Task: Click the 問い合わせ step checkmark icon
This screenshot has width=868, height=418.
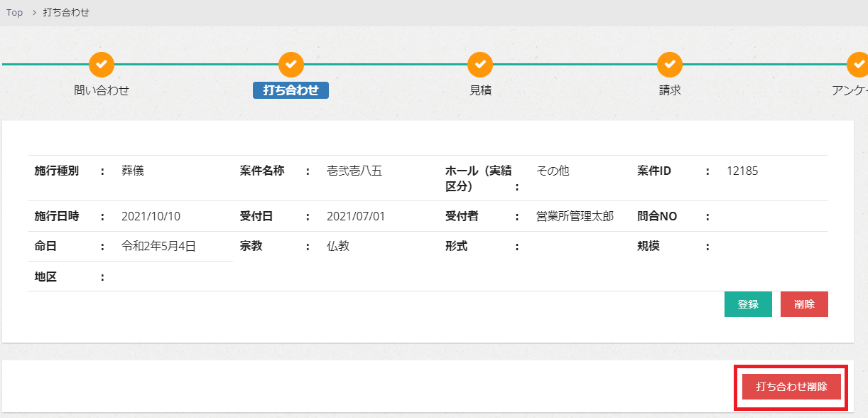Action: (x=102, y=65)
